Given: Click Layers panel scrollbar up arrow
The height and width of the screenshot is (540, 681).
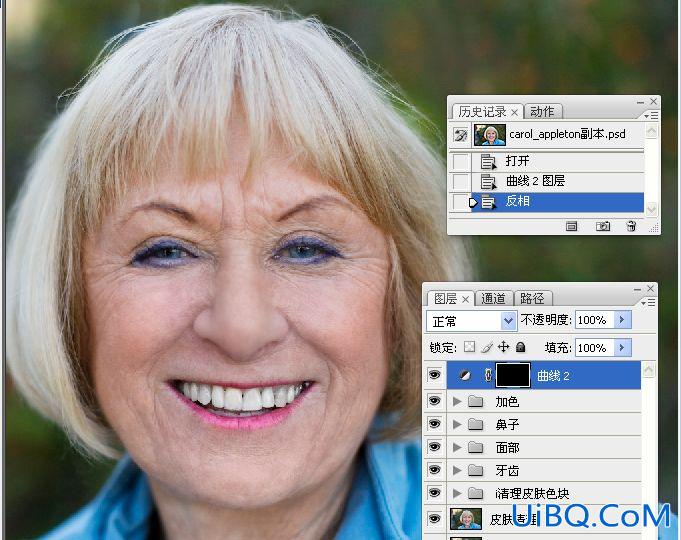Looking at the screenshot, I should point(648,370).
